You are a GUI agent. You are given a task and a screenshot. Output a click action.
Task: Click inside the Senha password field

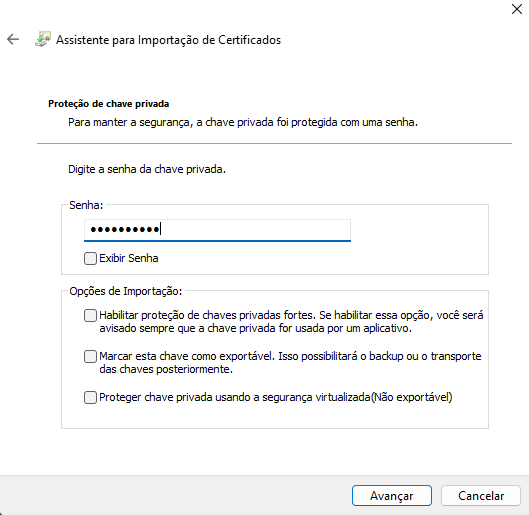coord(217,230)
